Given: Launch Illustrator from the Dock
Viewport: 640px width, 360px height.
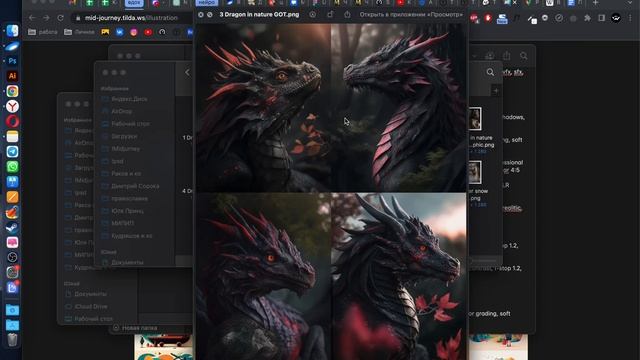Looking at the screenshot, I should pyautogui.click(x=12, y=76).
